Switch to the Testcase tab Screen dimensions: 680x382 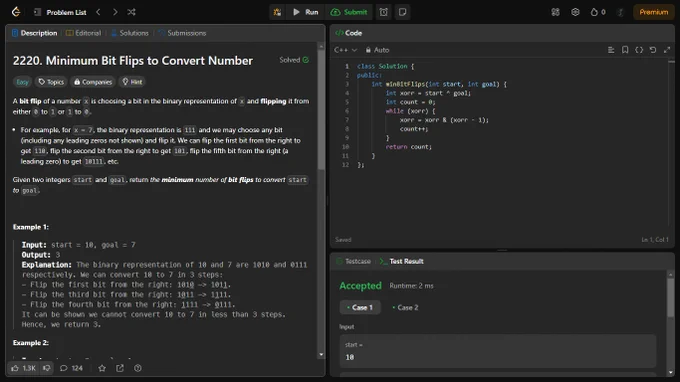(x=353, y=261)
